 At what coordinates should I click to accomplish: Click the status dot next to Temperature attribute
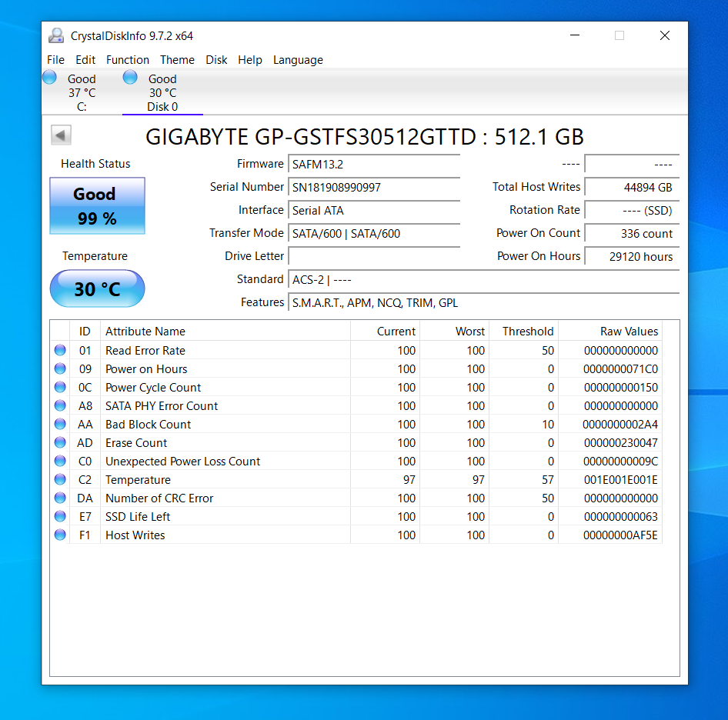[59, 479]
